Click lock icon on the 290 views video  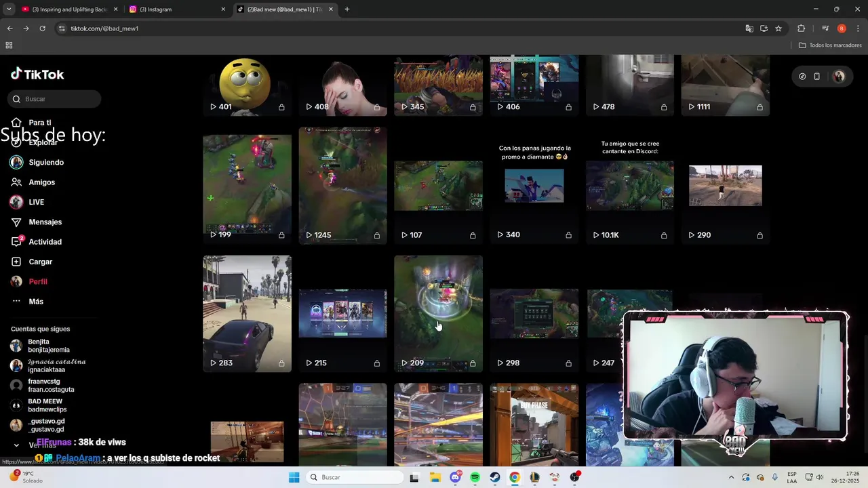tap(759, 235)
